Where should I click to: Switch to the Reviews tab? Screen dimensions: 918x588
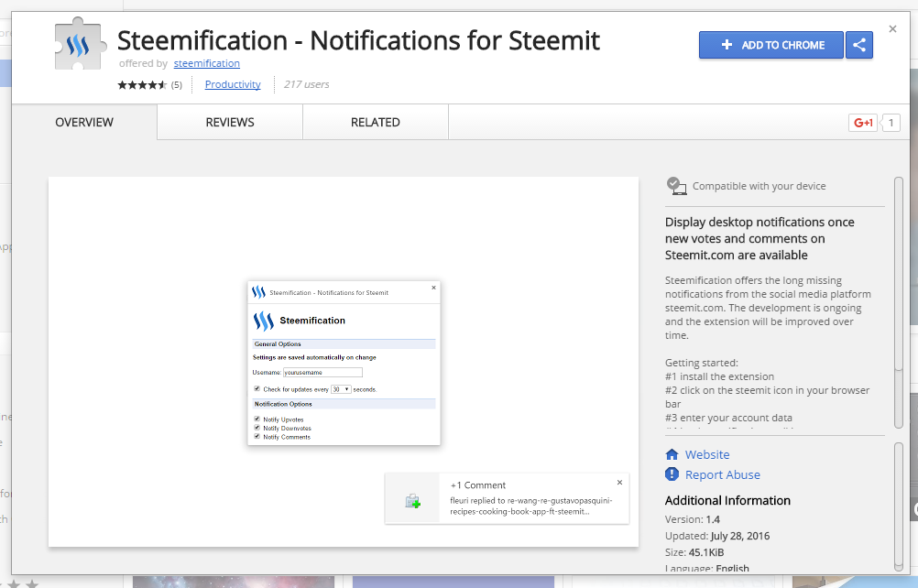(x=230, y=122)
